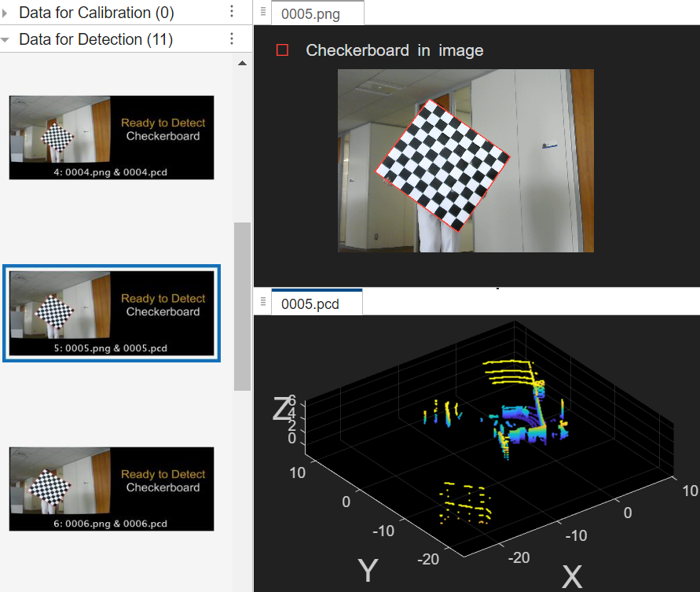Select thumbnail 6: 0006.png & 0006.pcd
The height and width of the screenshot is (592, 700).
112,489
